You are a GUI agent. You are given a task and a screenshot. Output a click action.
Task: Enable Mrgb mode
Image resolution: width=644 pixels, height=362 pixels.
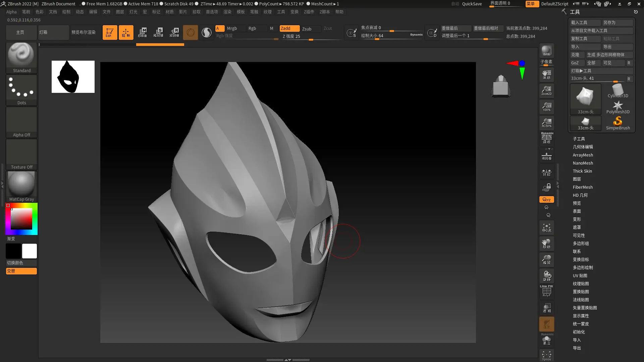pyautogui.click(x=236, y=28)
